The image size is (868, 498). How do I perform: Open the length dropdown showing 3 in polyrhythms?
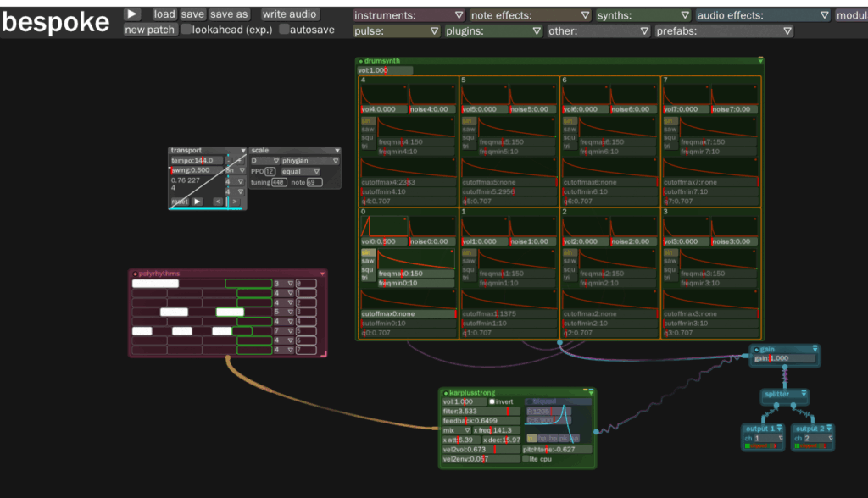(283, 284)
